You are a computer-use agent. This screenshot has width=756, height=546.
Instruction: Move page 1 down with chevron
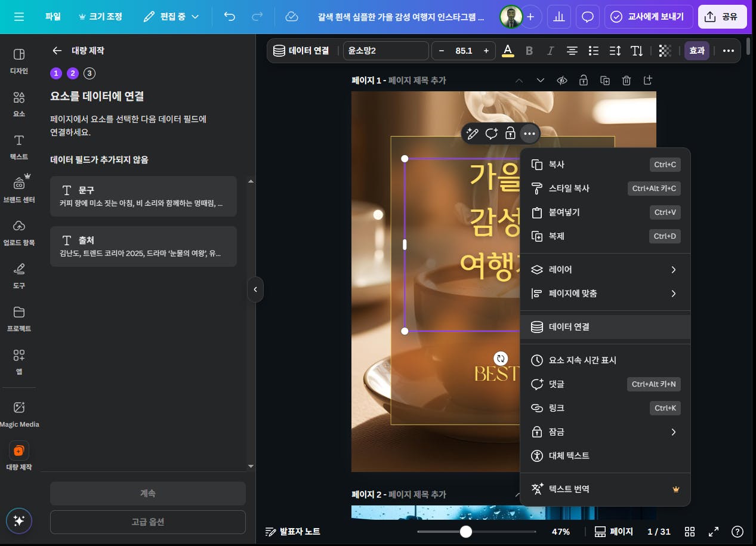tap(540, 80)
